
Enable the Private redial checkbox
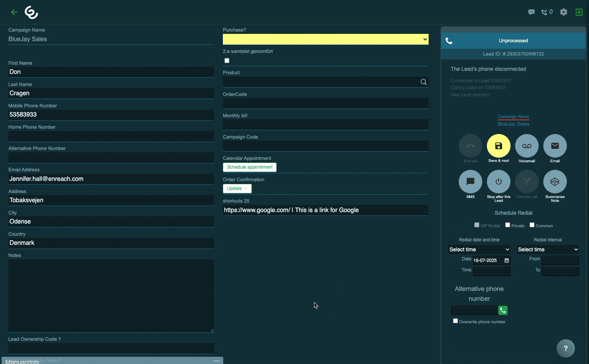(x=507, y=225)
